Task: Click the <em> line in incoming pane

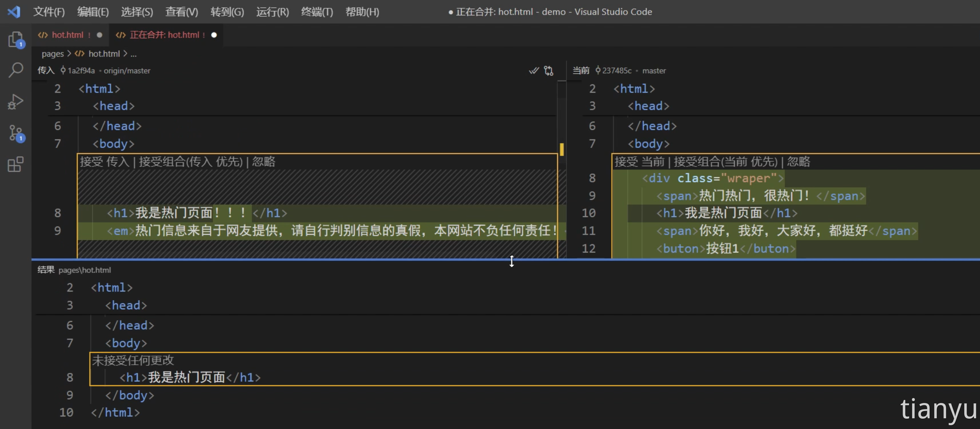Action: [322, 231]
